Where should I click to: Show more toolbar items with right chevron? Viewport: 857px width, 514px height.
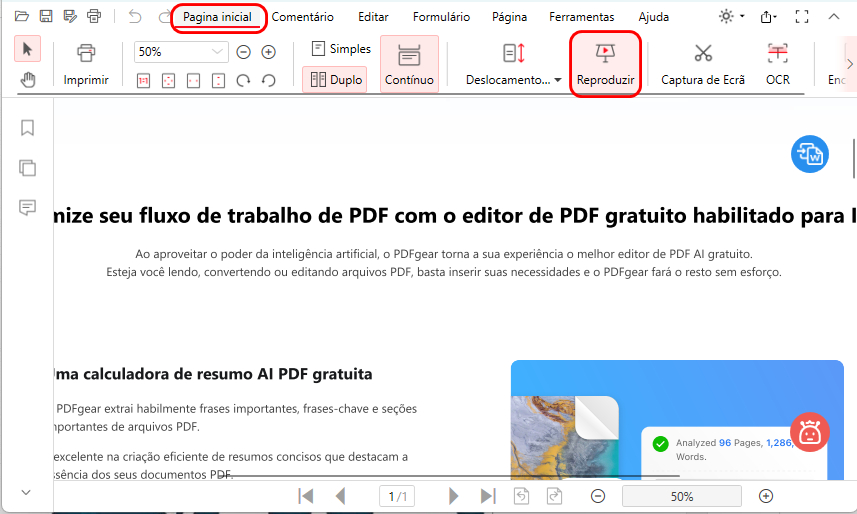pyautogui.click(x=849, y=64)
